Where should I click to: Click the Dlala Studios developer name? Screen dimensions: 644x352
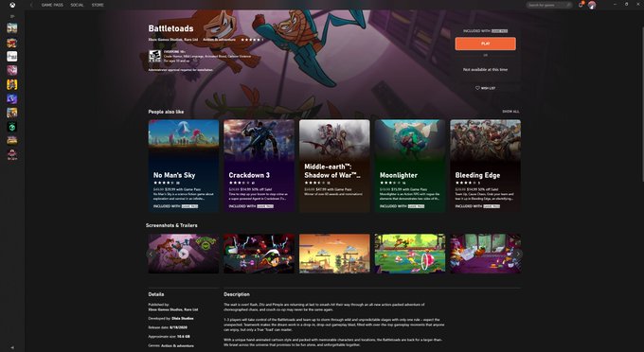click(183, 318)
